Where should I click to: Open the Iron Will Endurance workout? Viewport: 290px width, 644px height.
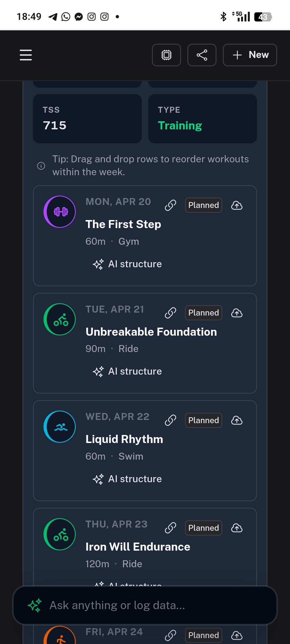(x=138, y=547)
